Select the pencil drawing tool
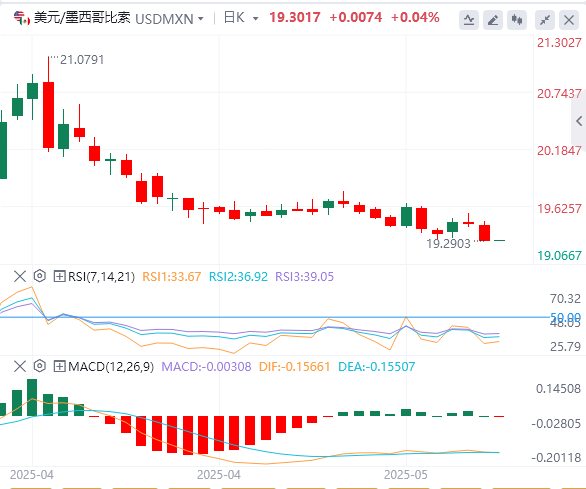Screen dimensions: 586x489 point(493,19)
